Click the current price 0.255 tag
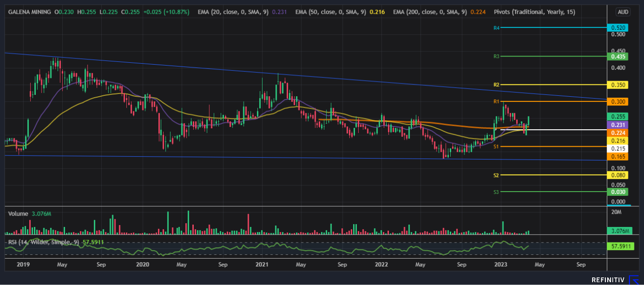Viewport: 644px width, 285px height. coord(618,117)
